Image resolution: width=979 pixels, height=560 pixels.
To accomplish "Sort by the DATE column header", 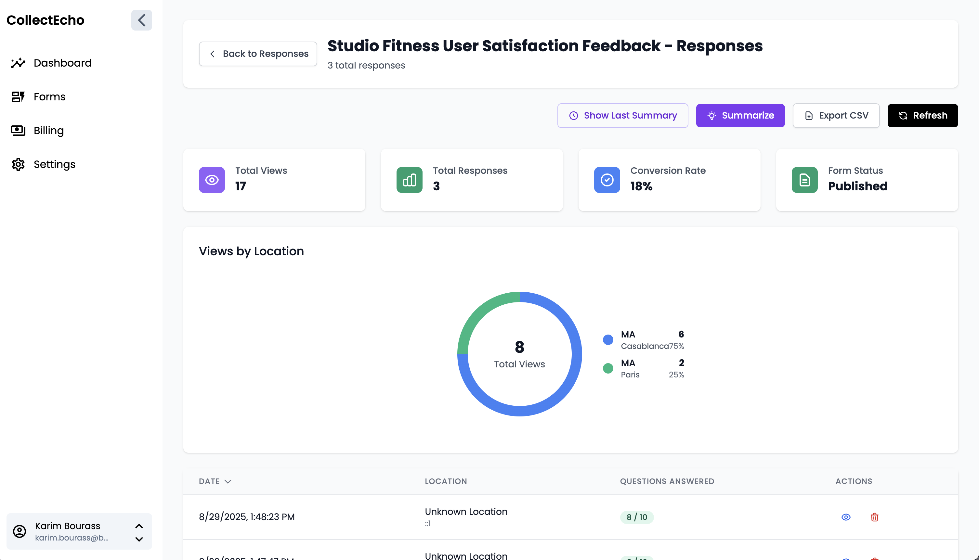I will click(x=215, y=481).
